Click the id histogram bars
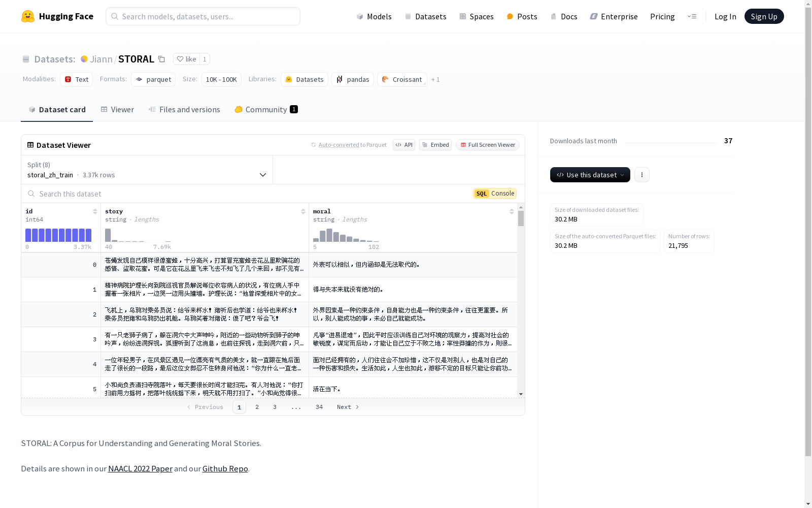 pos(58,235)
